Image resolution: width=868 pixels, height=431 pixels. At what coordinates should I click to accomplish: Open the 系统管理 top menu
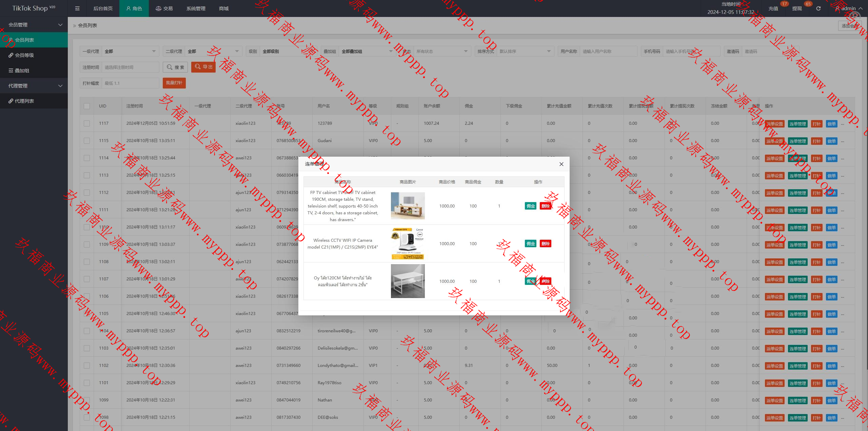[196, 8]
